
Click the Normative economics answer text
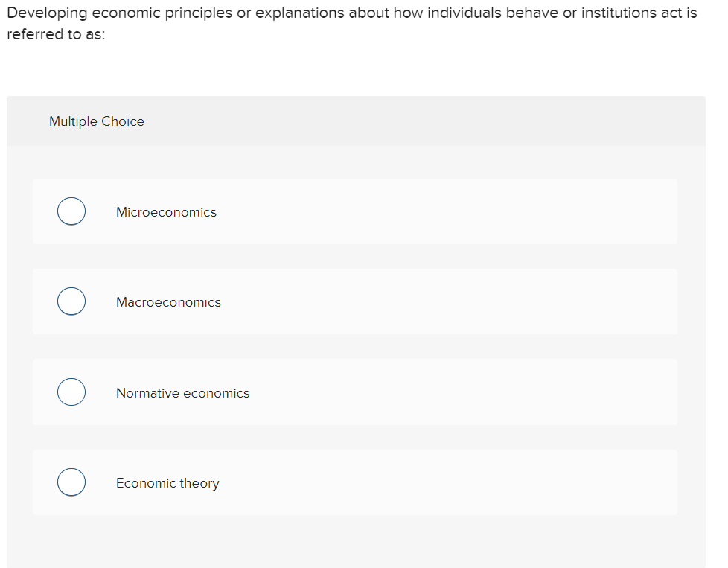(x=182, y=392)
